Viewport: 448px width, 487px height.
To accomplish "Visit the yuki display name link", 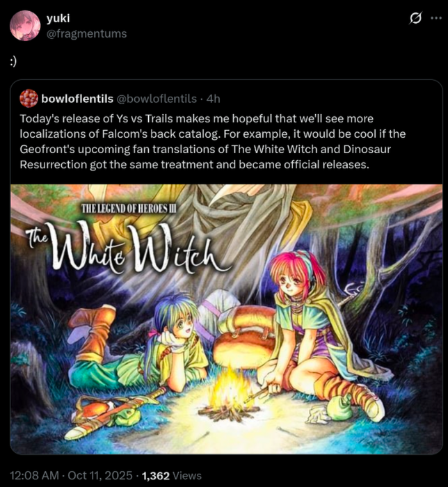I will pyautogui.click(x=58, y=18).
